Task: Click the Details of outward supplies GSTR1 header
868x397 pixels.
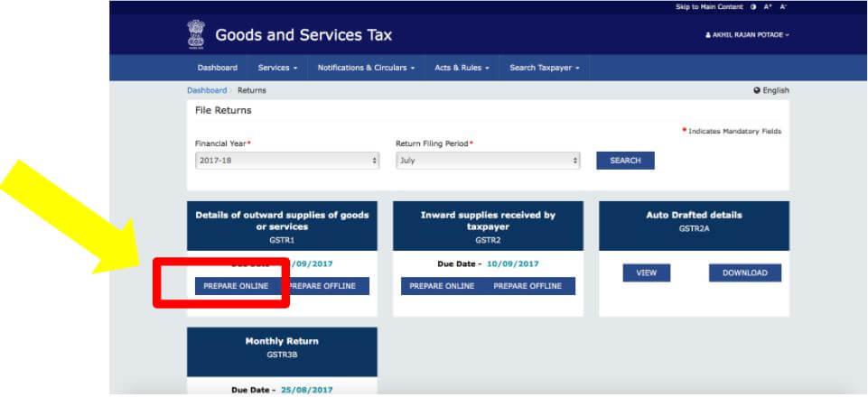Action: (283, 226)
